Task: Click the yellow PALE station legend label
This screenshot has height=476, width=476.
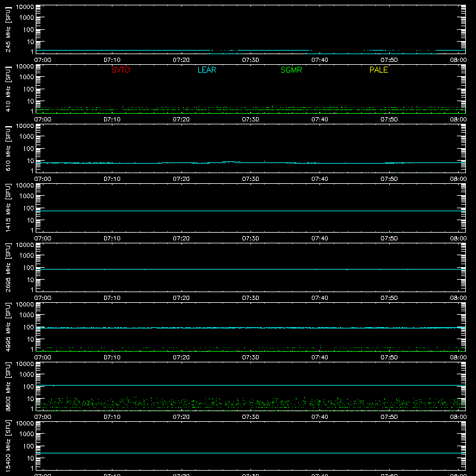Action: (378, 70)
